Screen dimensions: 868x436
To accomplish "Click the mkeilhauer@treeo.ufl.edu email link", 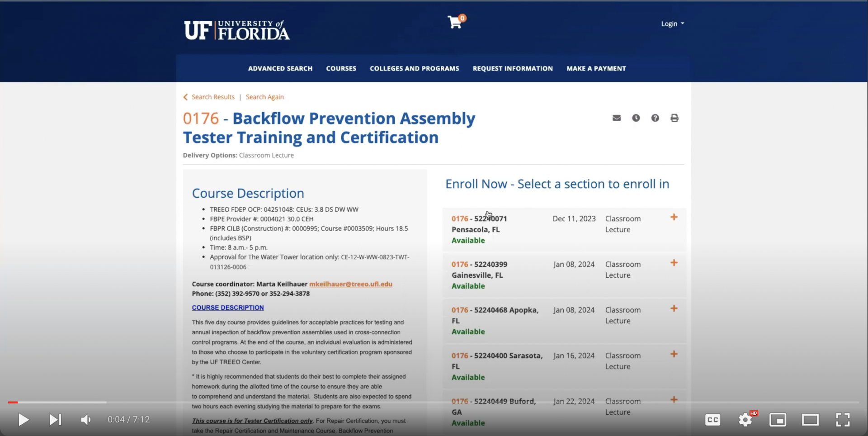I will (x=351, y=284).
